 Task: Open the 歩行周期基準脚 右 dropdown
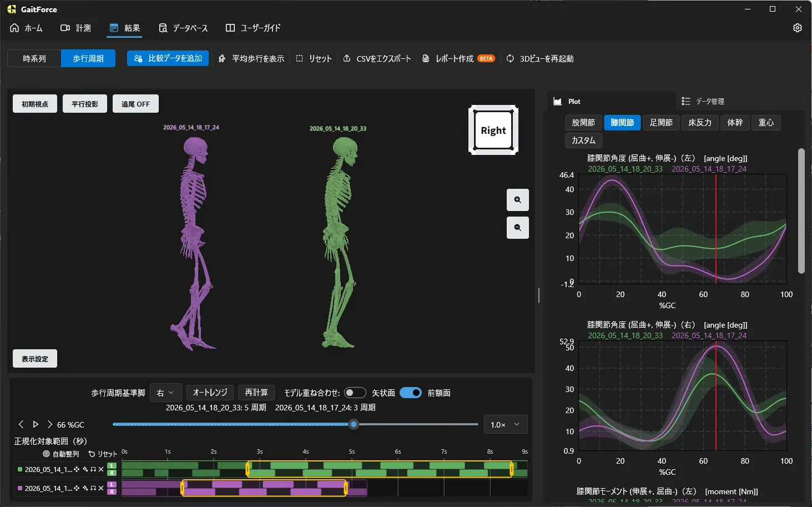166,393
